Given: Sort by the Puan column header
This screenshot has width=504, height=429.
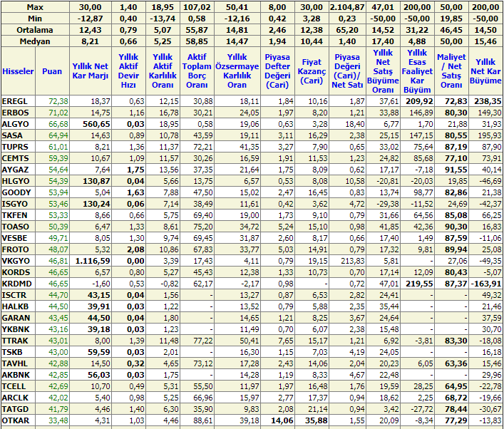Looking at the screenshot, I should [x=52, y=71].
